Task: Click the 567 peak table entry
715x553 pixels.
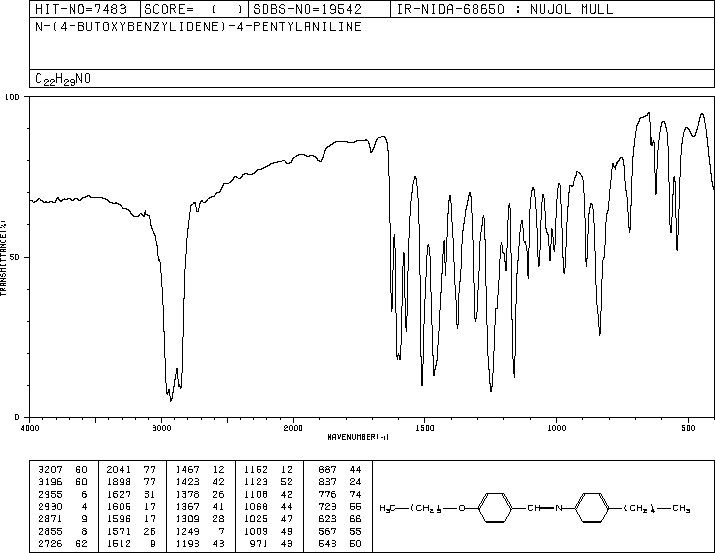Action: click(x=327, y=531)
